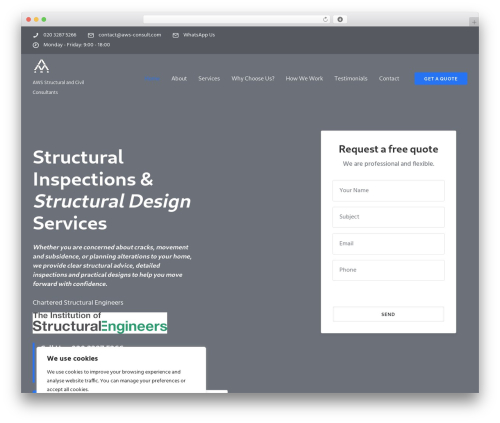Go to the Contact menu item
The width and height of the screenshot is (500, 423).
(389, 79)
